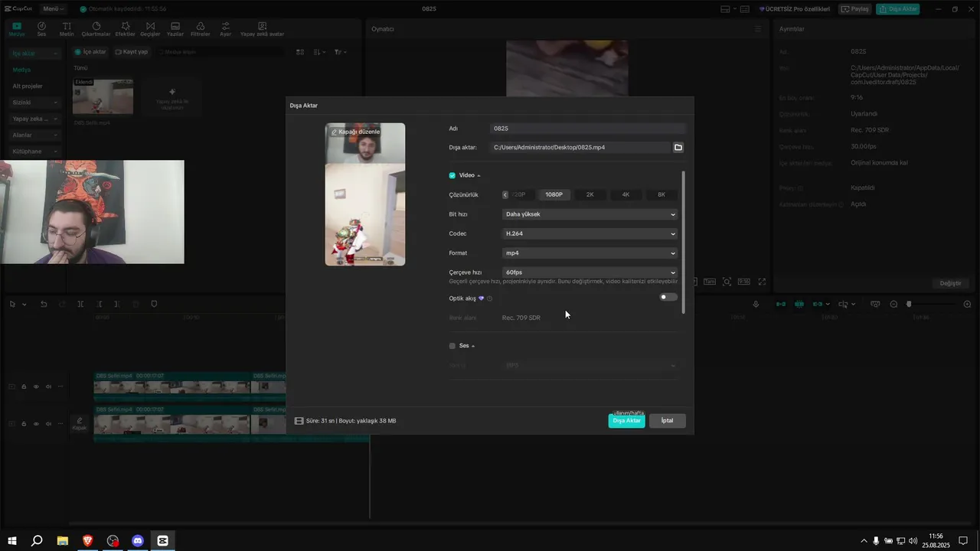
Task: Open the Yazılar captions icon
Action: [x=175, y=29]
